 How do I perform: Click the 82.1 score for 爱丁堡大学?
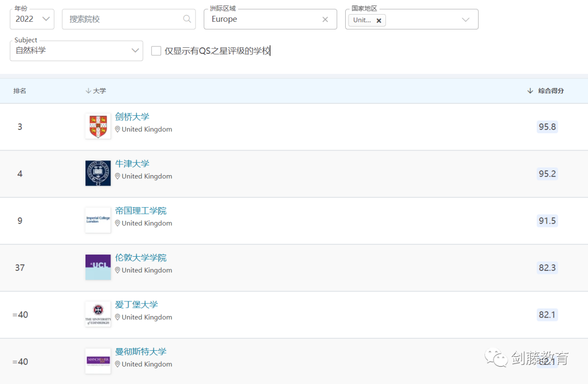pyautogui.click(x=547, y=315)
